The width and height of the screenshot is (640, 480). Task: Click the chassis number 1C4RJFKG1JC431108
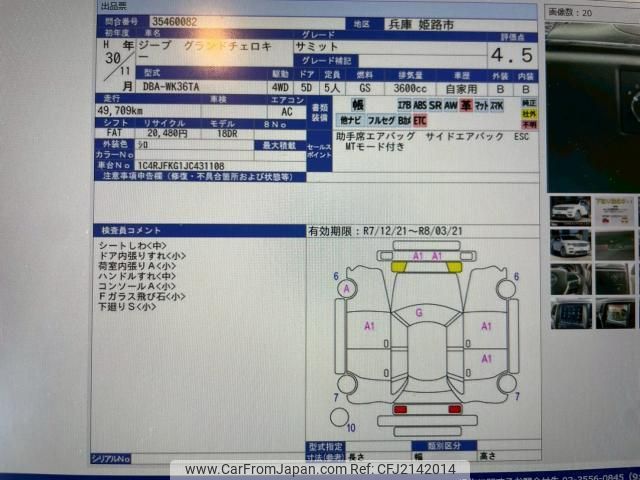click(x=181, y=166)
